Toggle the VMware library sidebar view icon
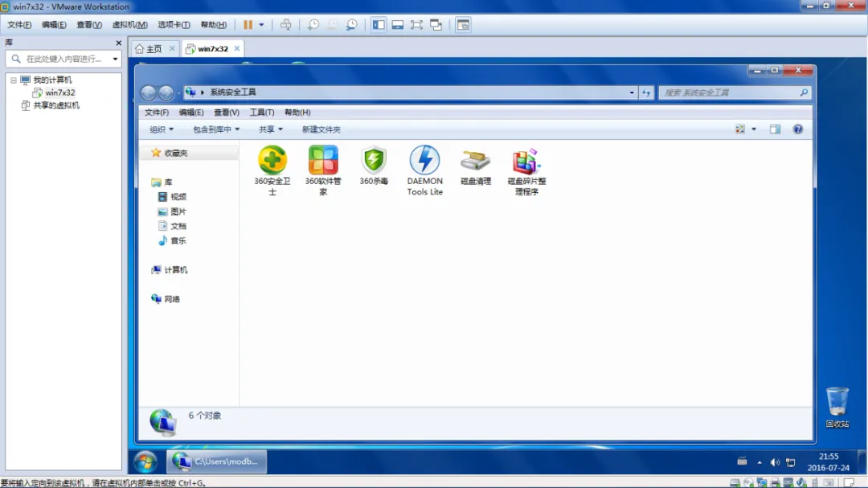 379,24
